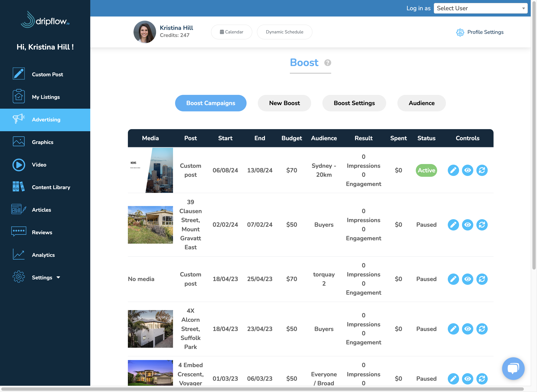537x392 pixels.
Task: Click Kristina Hill profile photo
Action: coord(145,32)
